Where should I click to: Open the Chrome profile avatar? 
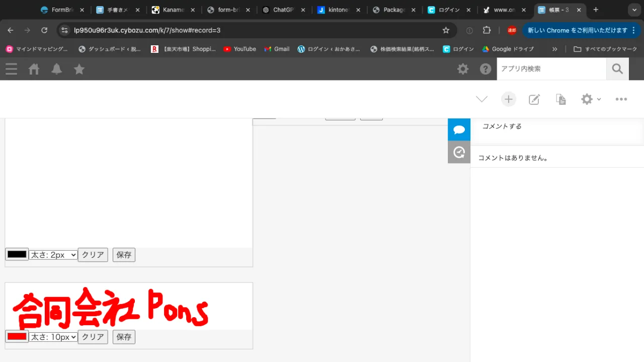(512, 30)
